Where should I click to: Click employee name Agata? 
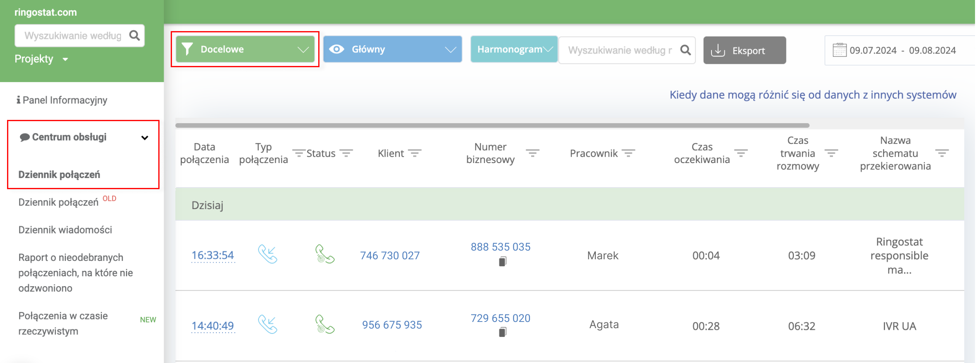click(604, 324)
